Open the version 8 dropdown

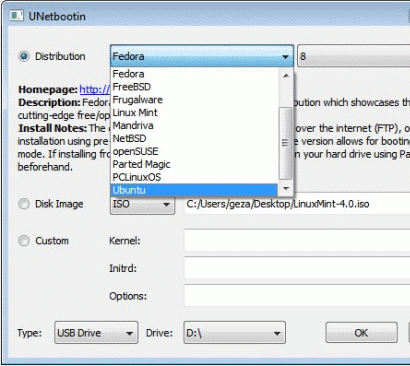tap(353, 56)
